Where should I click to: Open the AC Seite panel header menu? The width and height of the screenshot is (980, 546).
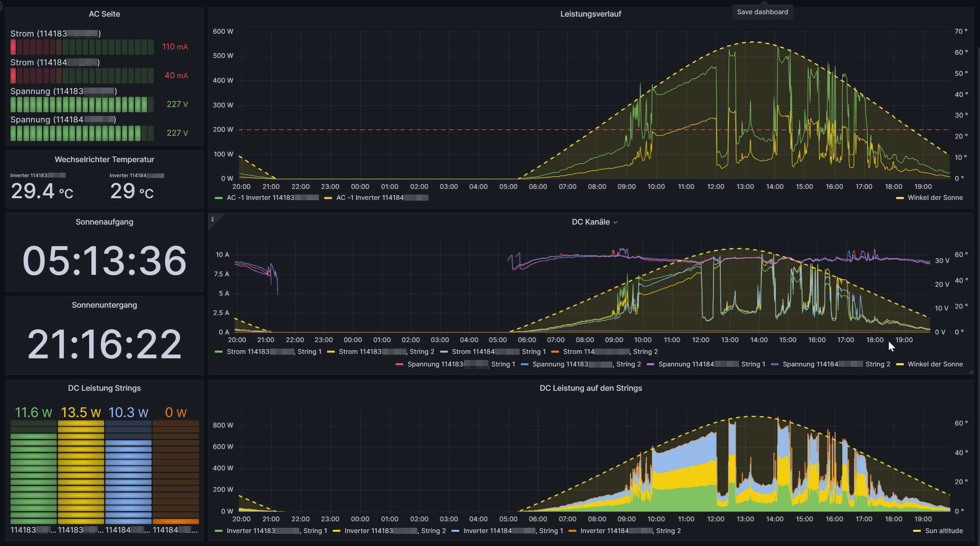[104, 14]
